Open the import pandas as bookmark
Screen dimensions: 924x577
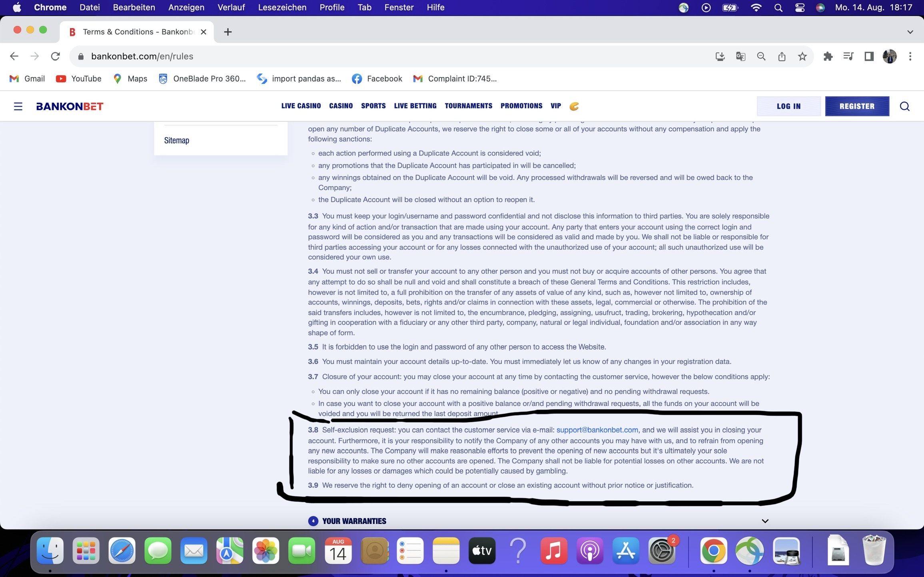[x=299, y=79]
